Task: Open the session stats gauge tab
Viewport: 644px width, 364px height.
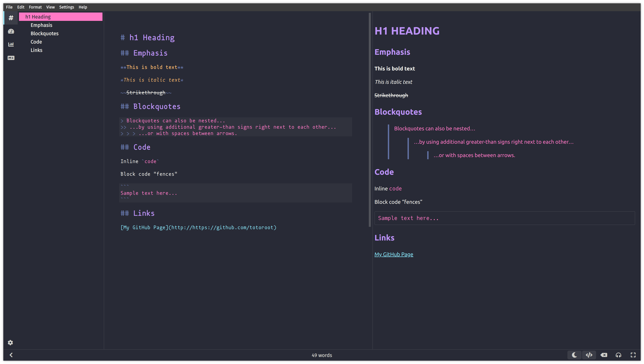Action: pos(11,31)
